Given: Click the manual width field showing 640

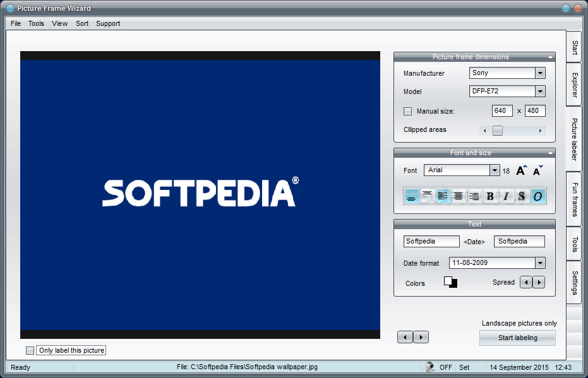Looking at the screenshot, I should pos(502,110).
